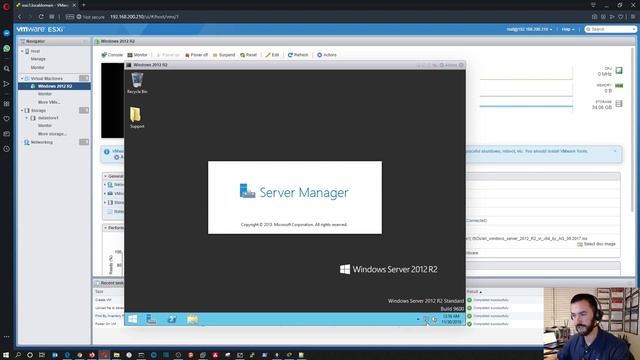This screenshot has width=640, height=360.
Task: Open the console window Actions menu
Action: (448, 65)
